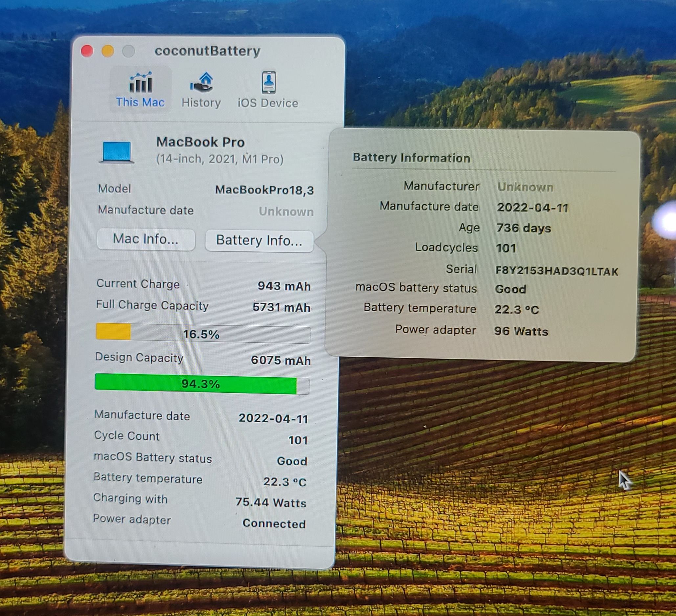Viewport: 676px width, 616px height.
Task: Click the blue MacBook Pro laptop icon
Action: 117,152
